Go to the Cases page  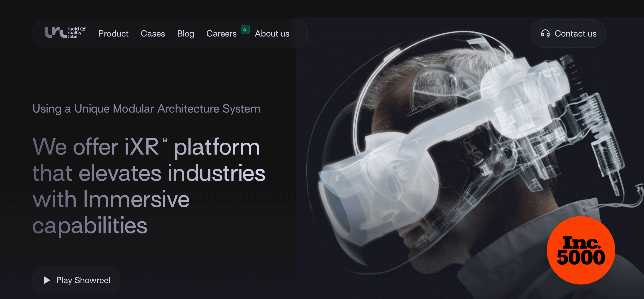pyautogui.click(x=153, y=34)
